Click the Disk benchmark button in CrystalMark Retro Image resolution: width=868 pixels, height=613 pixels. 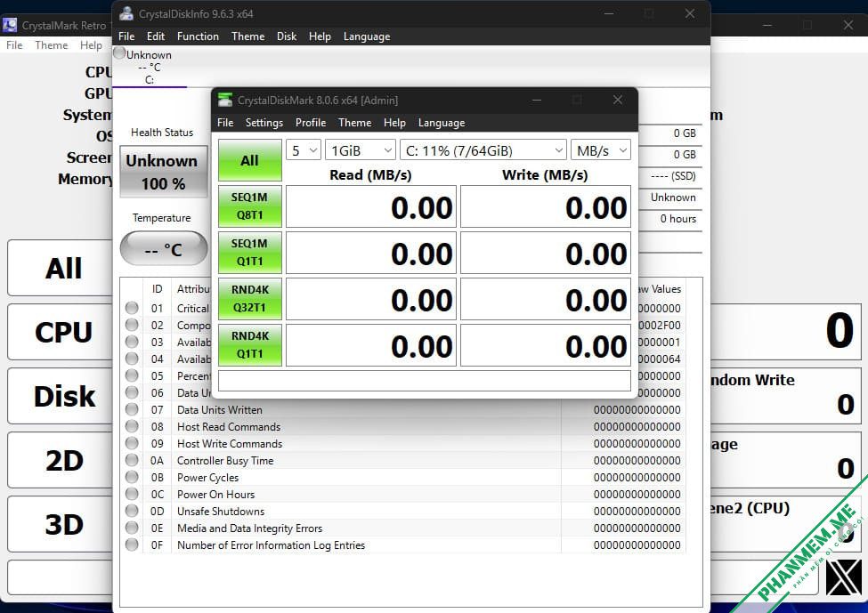coord(60,396)
